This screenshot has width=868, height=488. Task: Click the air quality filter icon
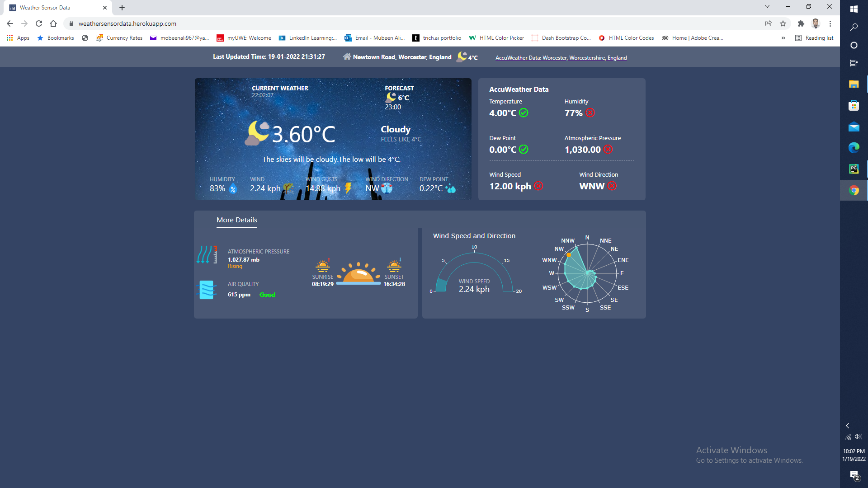[x=207, y=290]
